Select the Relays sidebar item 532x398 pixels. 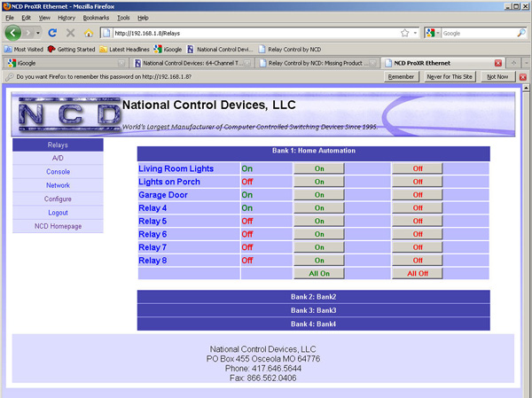click(x=58, y=144)
